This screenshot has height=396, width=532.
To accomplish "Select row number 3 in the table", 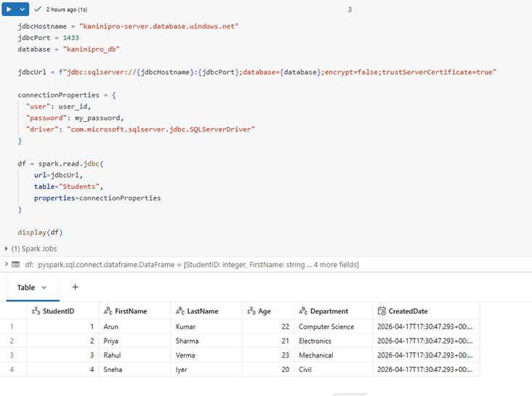I will (12, 355).
